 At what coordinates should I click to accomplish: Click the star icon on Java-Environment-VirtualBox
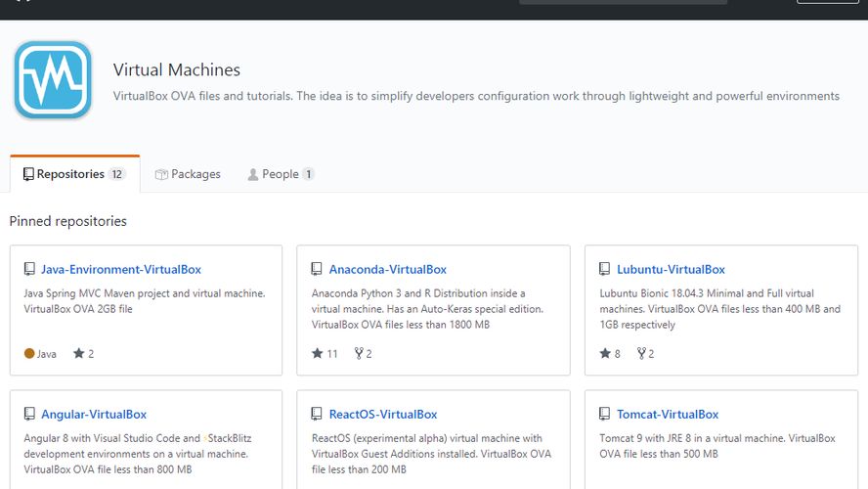coord(79,354)
